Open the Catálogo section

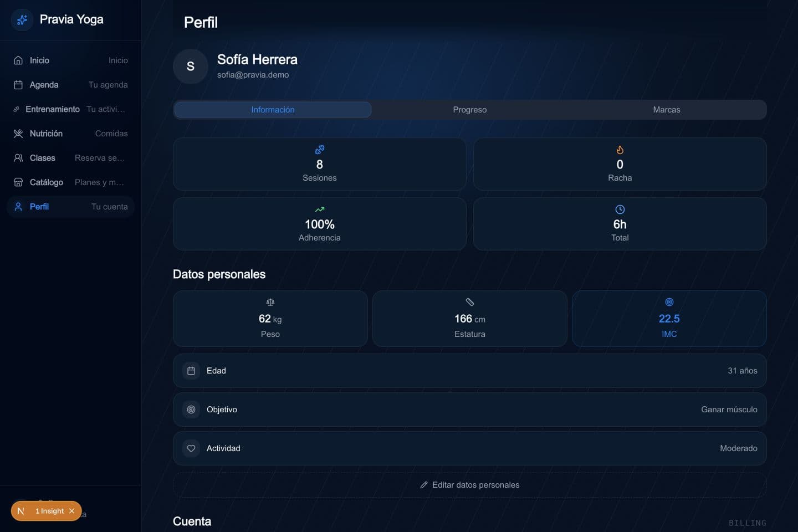tap(70, 182)
